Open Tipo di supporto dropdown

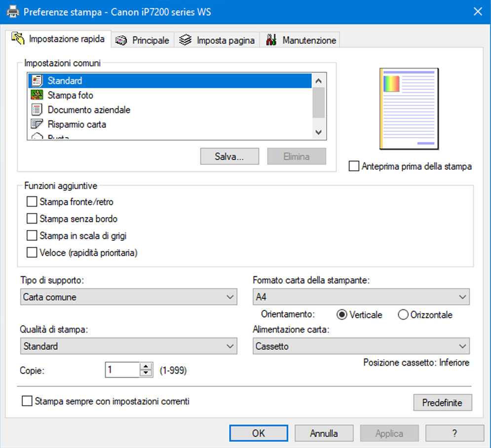tap(129, 297)
